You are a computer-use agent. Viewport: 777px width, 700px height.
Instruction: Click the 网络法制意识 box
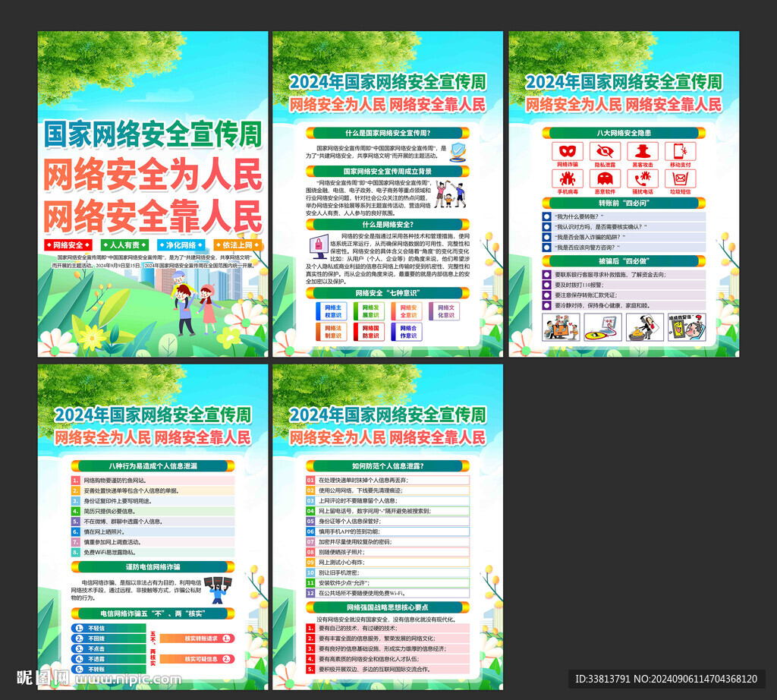332,332
